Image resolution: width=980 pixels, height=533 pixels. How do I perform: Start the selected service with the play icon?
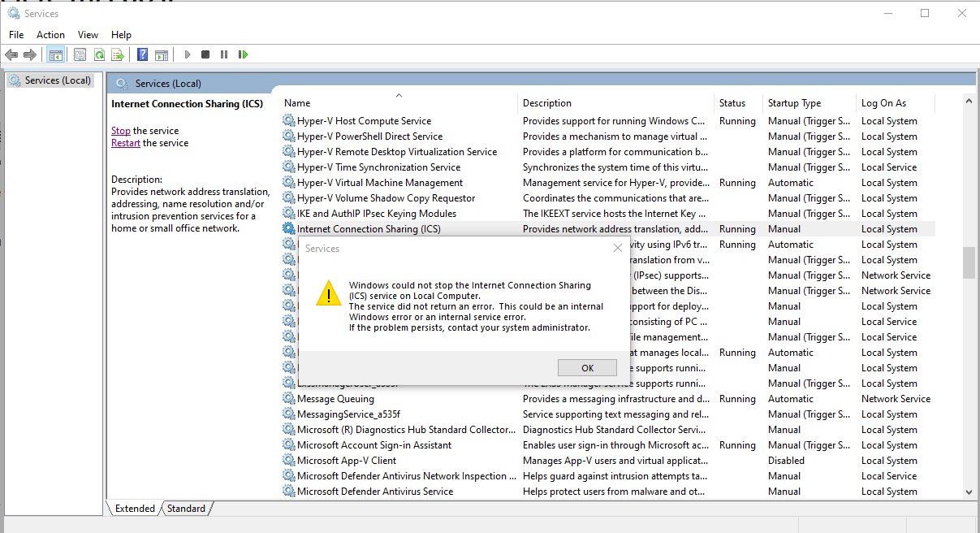(x=188, y=54)
